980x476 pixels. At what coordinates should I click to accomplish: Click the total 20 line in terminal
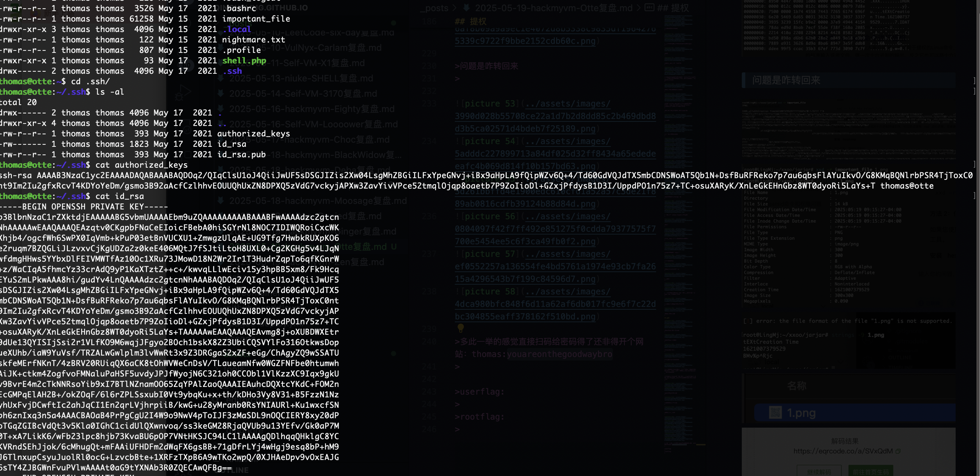click(18, 102)
